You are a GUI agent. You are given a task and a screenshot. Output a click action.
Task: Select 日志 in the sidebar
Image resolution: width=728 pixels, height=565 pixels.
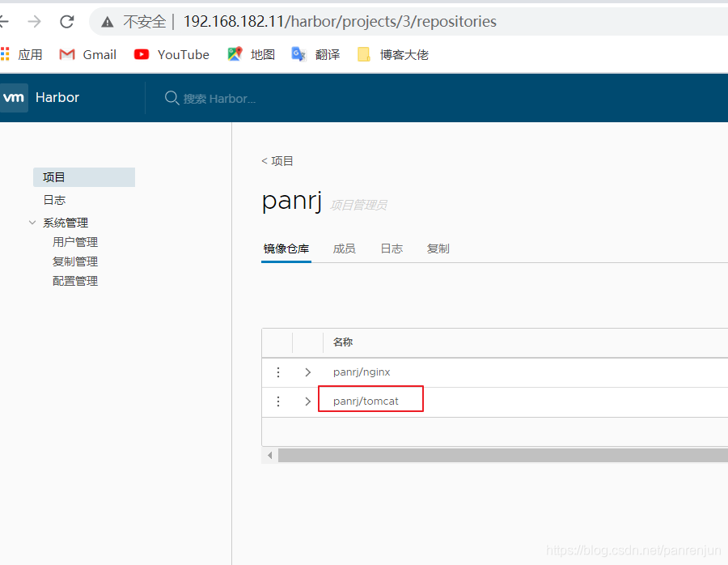[x=54, y=200]
